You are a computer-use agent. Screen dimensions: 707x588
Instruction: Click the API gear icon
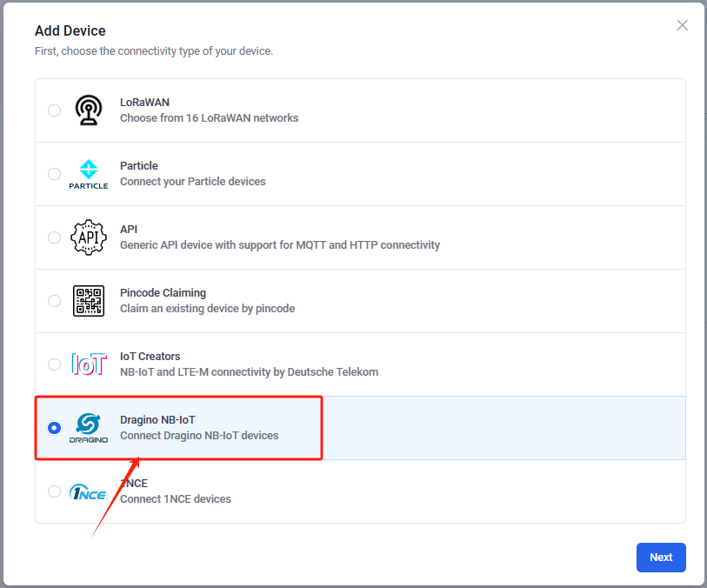pos(89,237)
